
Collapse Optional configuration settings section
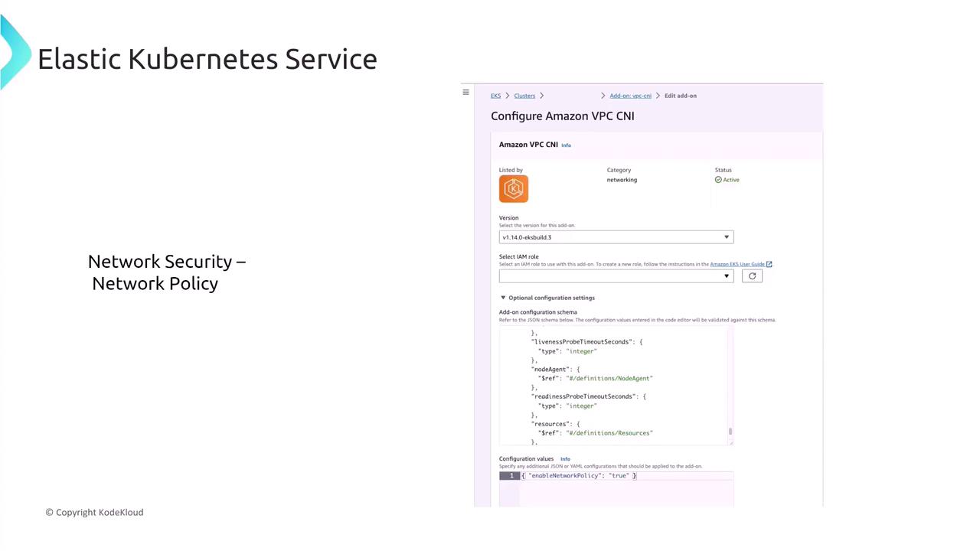click(503, 298)
